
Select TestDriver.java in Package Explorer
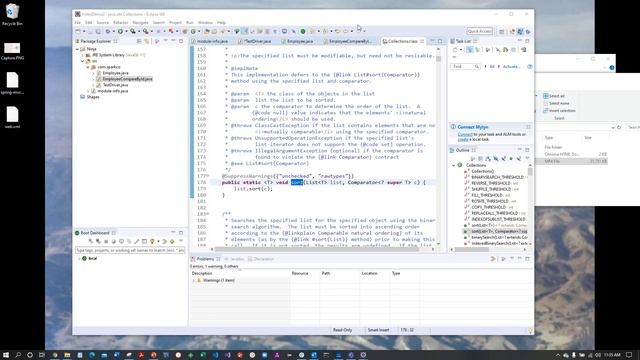tap(115, 85)
